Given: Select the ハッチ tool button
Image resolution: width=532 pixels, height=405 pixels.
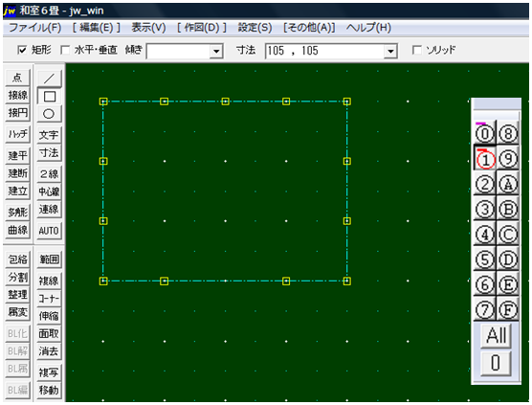Looking at the screenshot, I should click(x=17, y=134).
